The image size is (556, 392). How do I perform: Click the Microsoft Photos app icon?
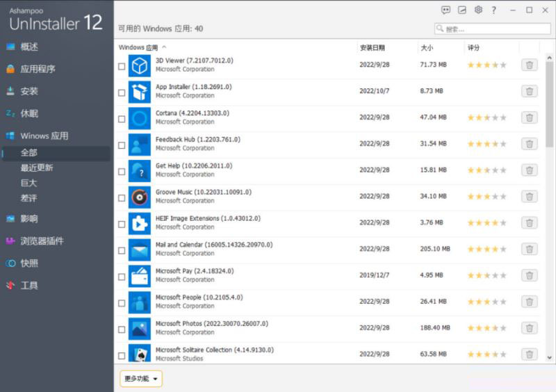(x=140, y=328)
